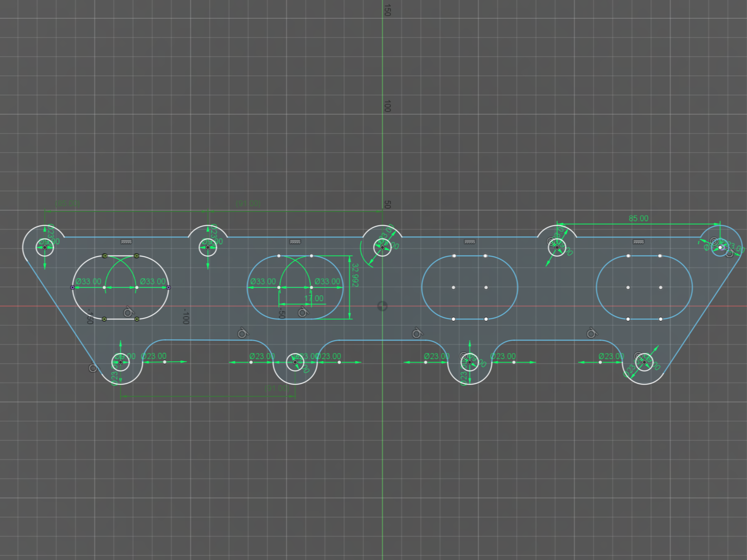The width and height of the screenshot is (747, 560).
Task: Click tangent icon below between third and fourth slots
Action: [x=591, y=333]
